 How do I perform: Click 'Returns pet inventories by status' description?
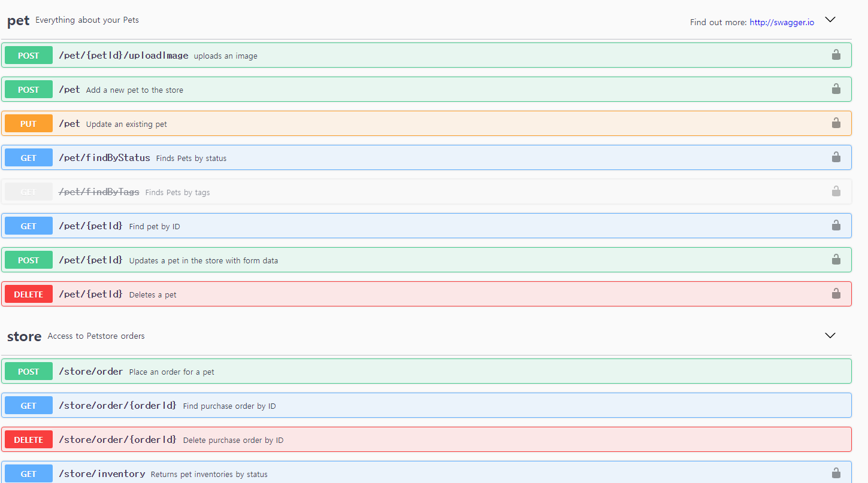[209, 474]
